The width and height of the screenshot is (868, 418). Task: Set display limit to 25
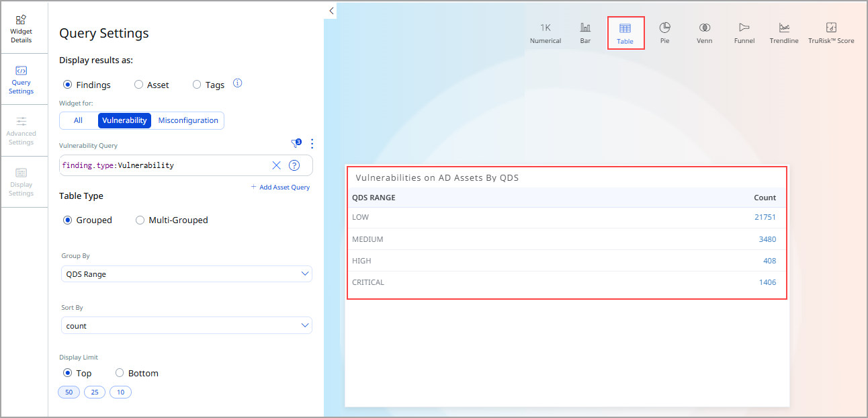click(95, 392)
